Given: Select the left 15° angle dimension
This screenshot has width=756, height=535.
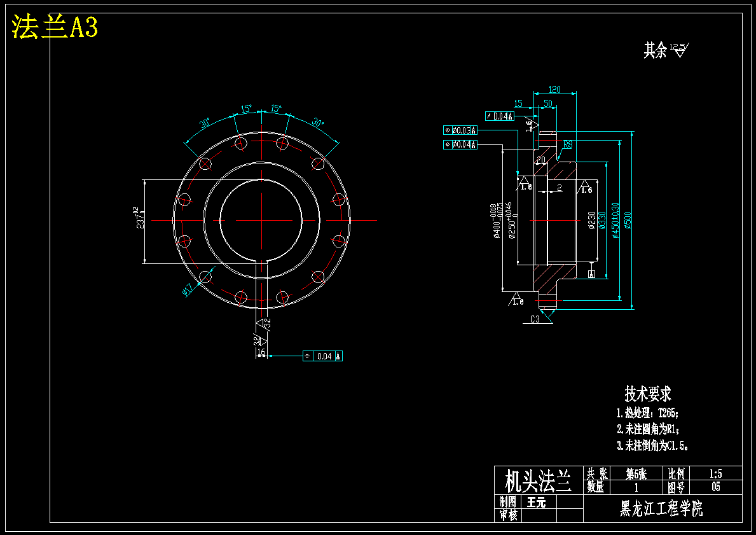Looking at the screenshot, I should click(x=246, y=109).
